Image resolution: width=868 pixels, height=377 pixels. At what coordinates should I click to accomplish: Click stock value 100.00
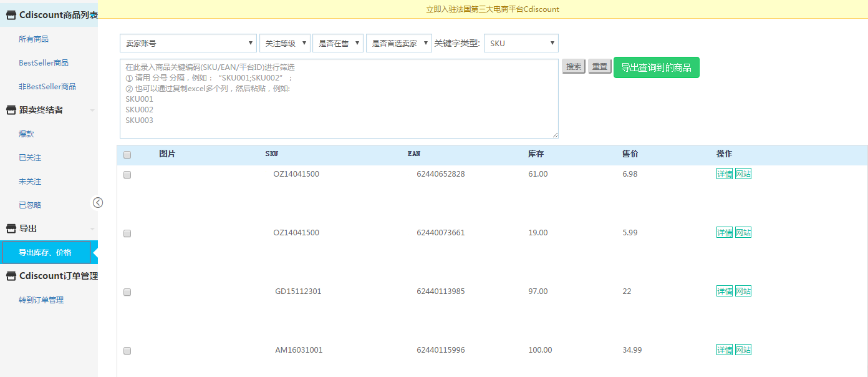point(540,350)
